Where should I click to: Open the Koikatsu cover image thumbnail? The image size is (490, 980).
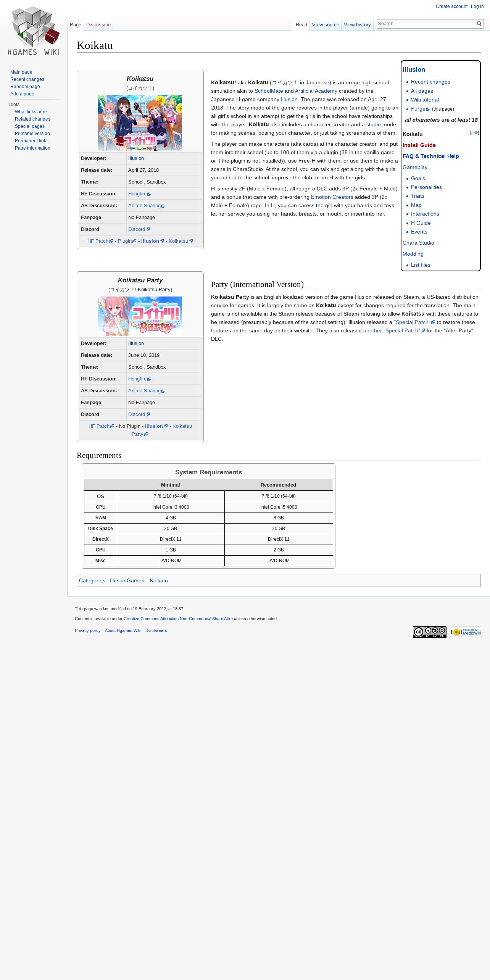(x=140, y=123)
